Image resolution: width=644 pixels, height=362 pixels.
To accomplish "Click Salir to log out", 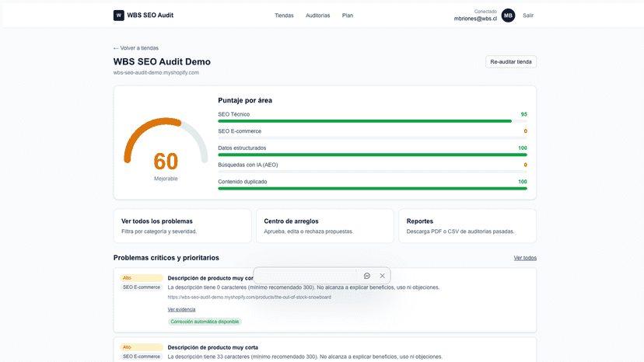I will 528,16.
